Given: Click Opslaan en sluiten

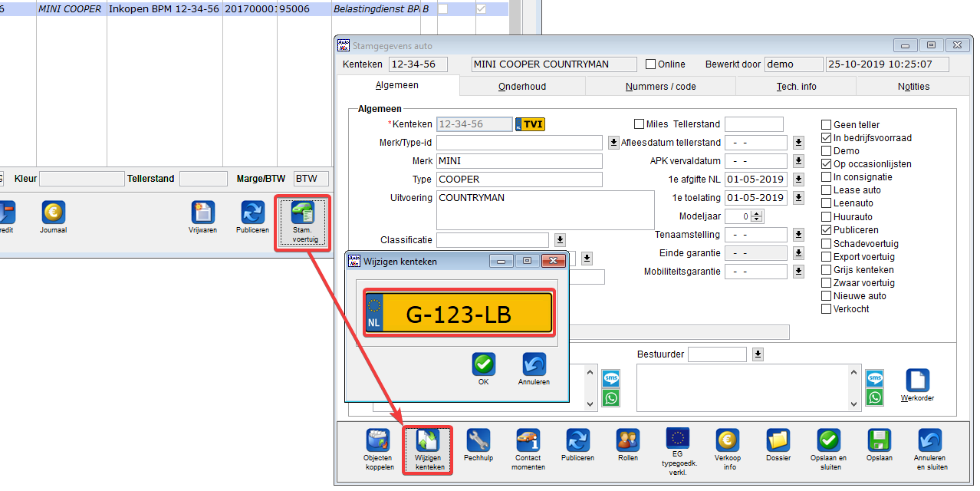Looking at the screenshot, I should tap(828, 450).
